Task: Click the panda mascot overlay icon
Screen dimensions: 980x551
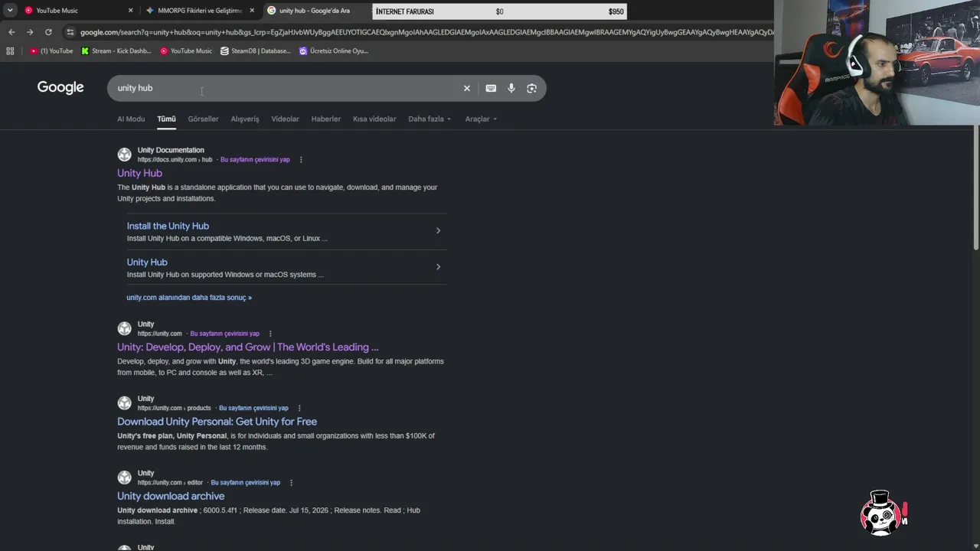Action: click(883, 513)
